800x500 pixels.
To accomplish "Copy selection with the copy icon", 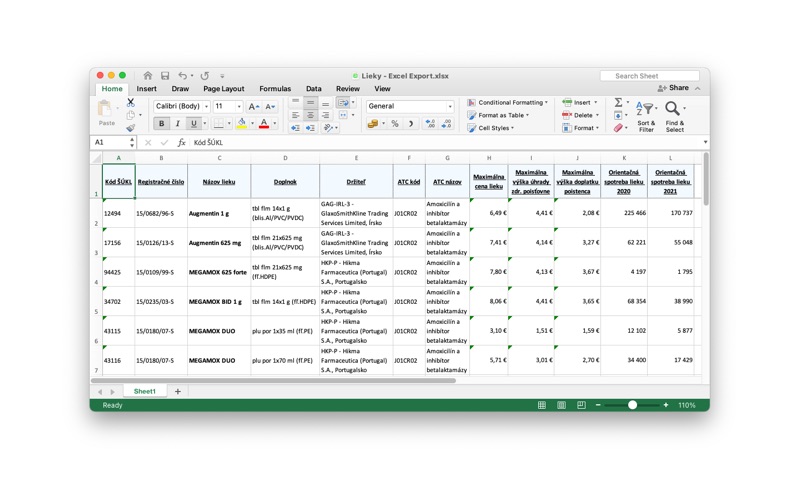I will point(131,115).
